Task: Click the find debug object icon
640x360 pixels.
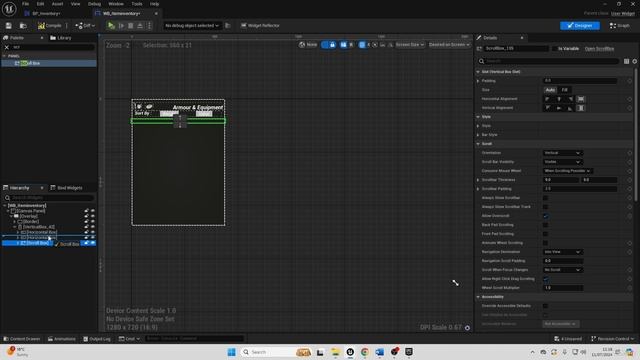Action: (228, 26)
